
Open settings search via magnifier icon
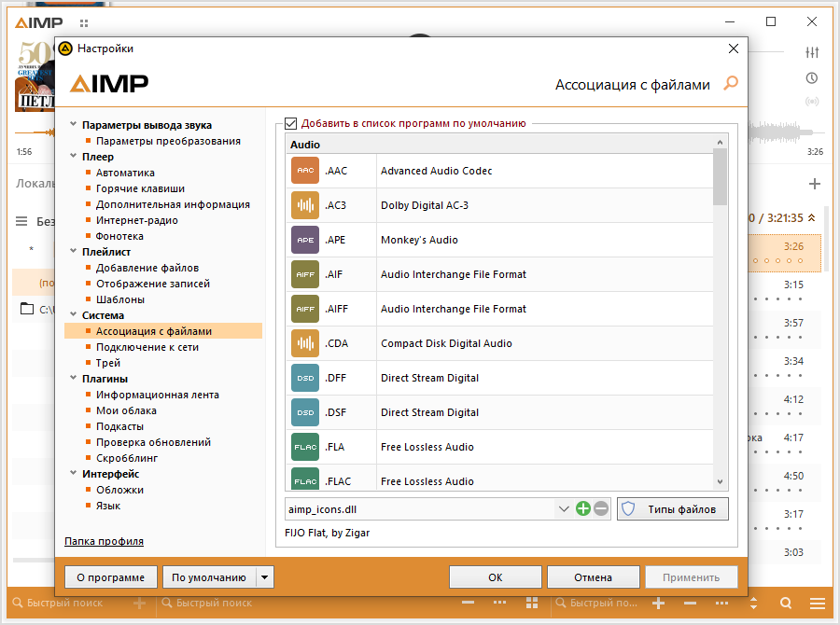(x=731, y=84)
